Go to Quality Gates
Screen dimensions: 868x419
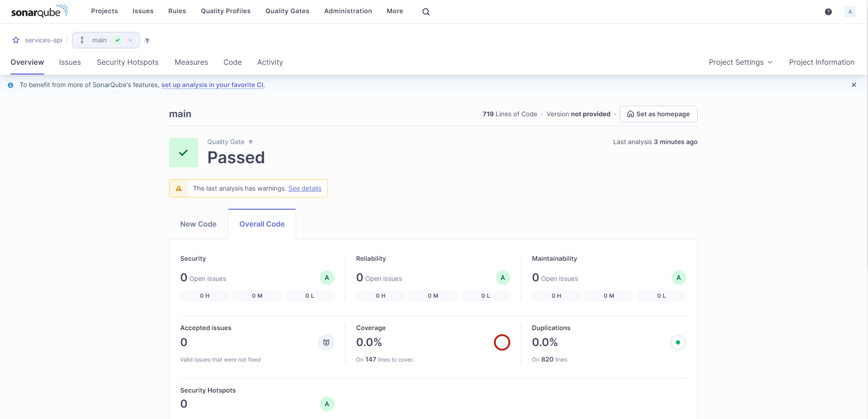click(288, 11)
